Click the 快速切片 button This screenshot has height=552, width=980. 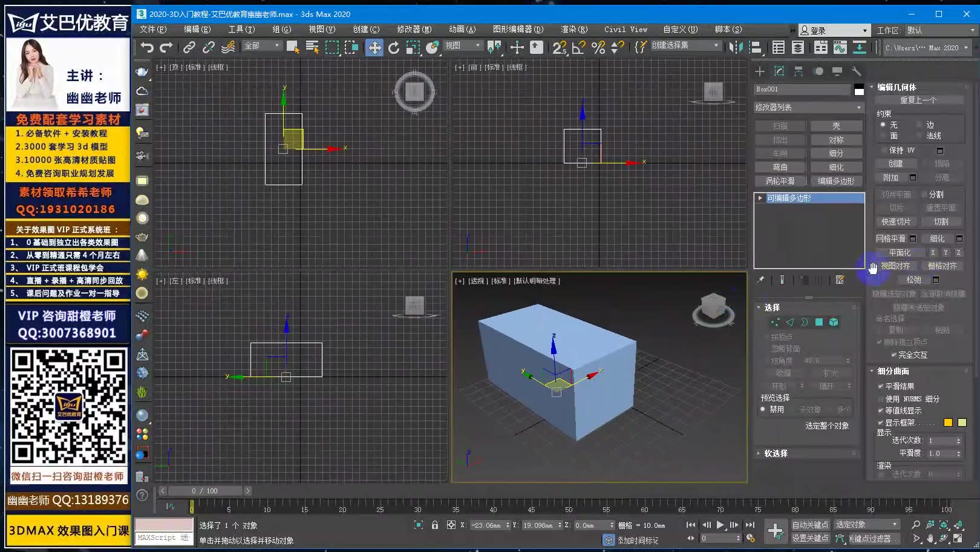(897, 222)
